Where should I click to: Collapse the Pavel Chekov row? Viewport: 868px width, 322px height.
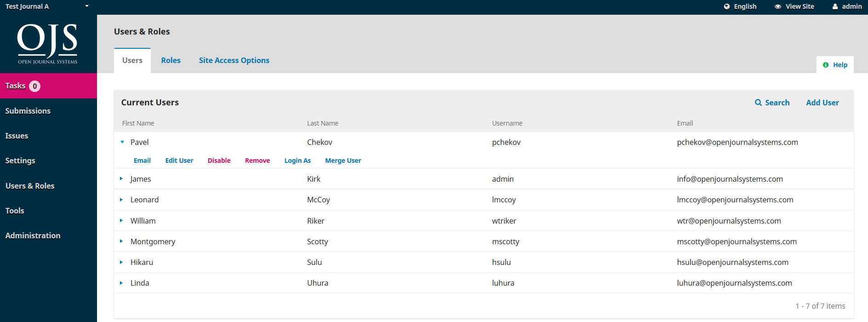pos(122,142)
